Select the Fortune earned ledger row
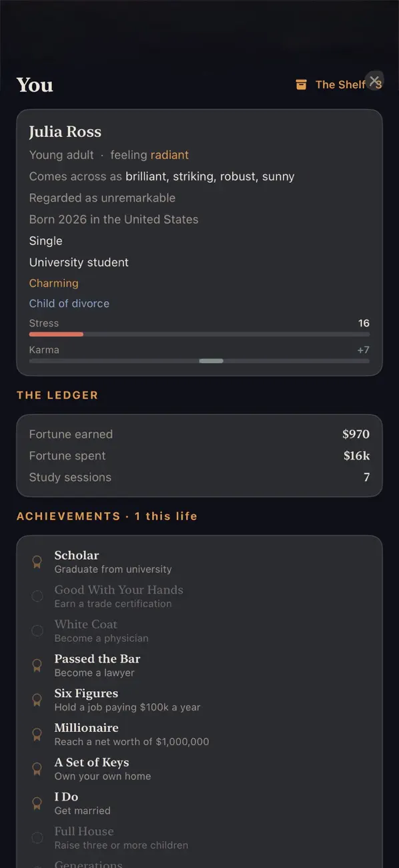399x868 pixels. tap(199, 434)
